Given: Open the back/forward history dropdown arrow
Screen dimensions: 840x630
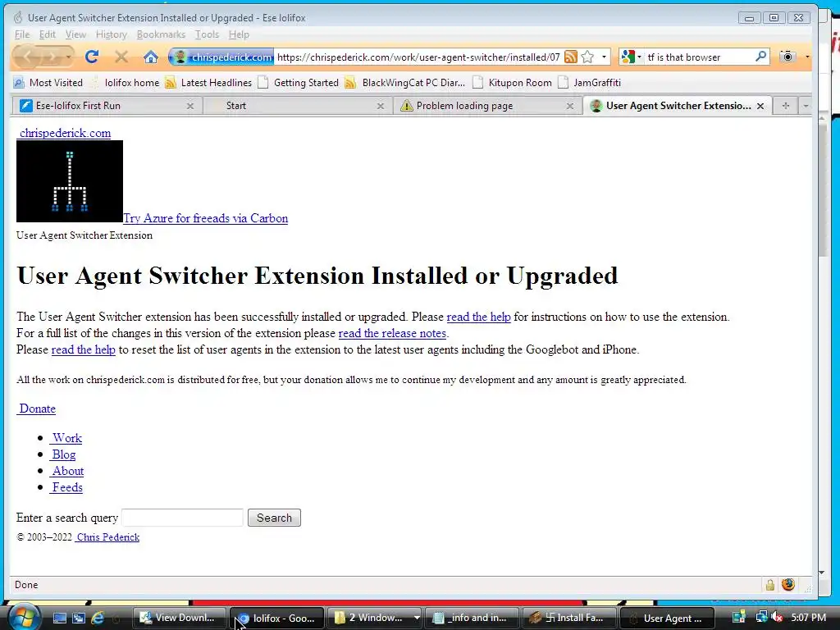Looking at the screenshot, I should tap(69, 57).
